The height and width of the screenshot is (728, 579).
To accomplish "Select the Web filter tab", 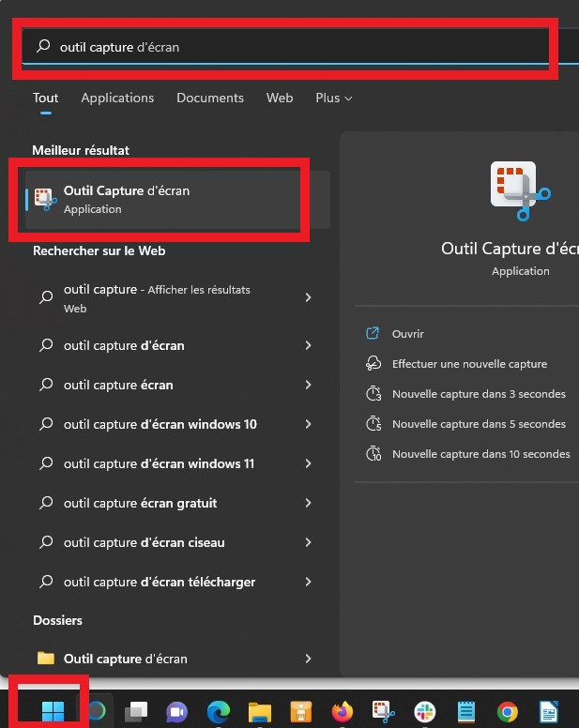I will point(280,98).
